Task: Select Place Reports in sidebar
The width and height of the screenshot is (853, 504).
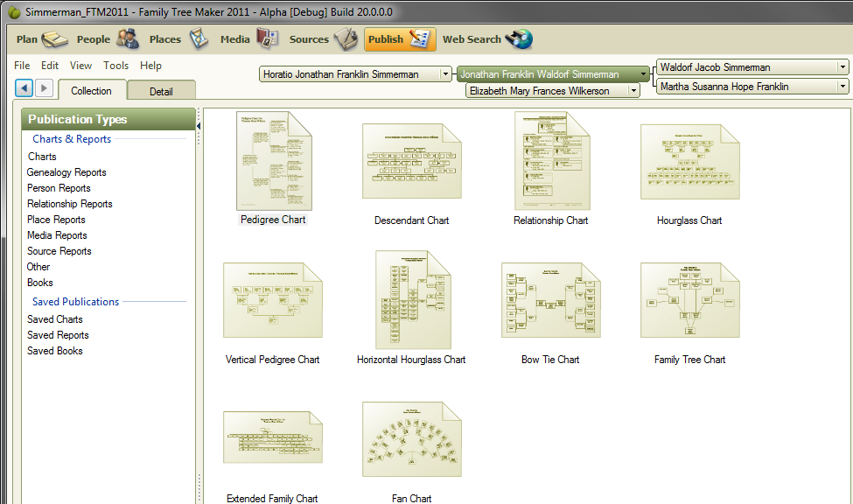Action: pos(56,220)
